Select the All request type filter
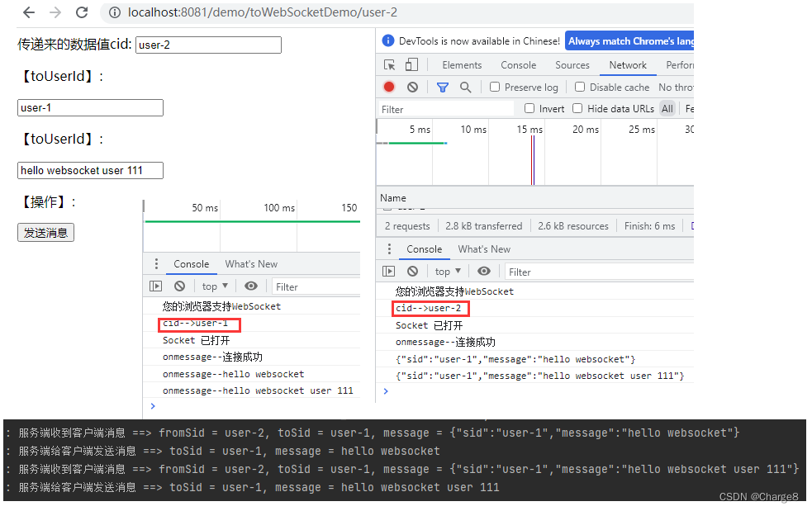 click(x=667, y=108)
